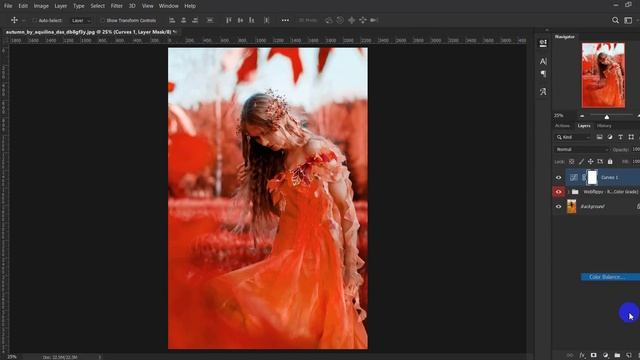The image size is (640, 360).
Task: Click the Navigator panel tab
Action: tap(565, 37)
